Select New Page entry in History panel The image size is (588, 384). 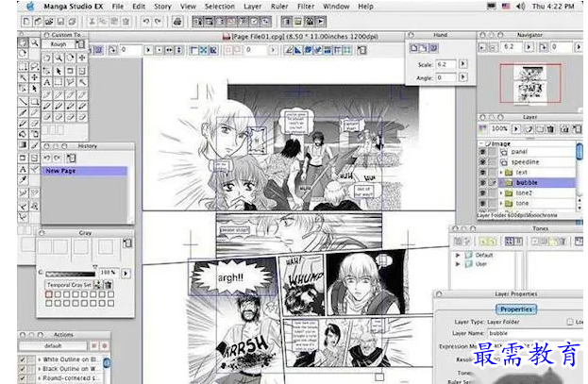84,171
